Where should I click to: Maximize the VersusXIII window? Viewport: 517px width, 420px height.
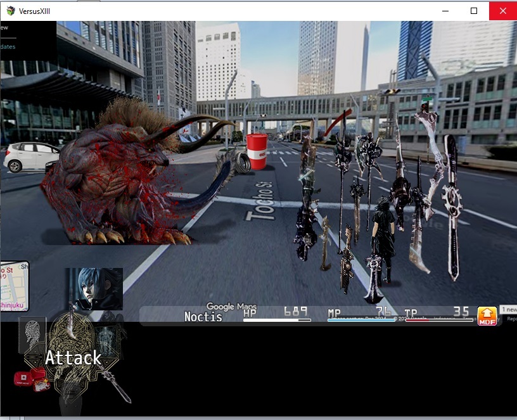(x=474, y=11)
